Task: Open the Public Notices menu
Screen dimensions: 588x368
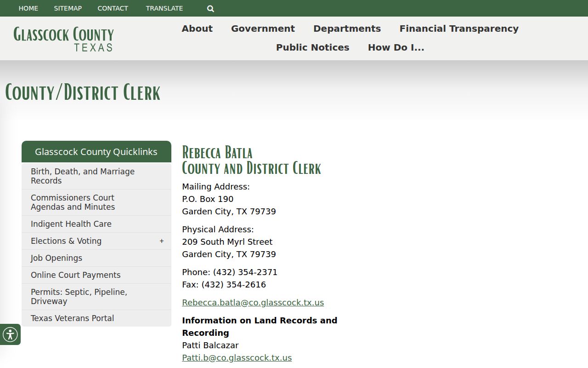Action: click(312, 47)
